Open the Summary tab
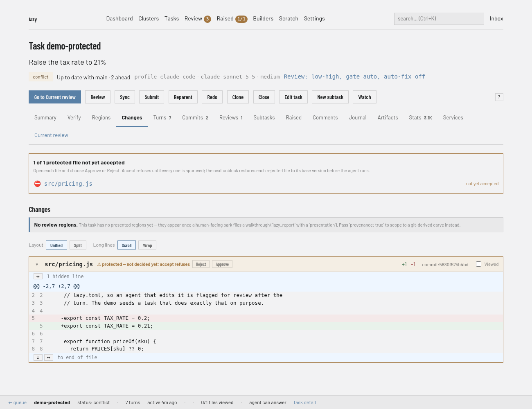 (x=45, y=118)
